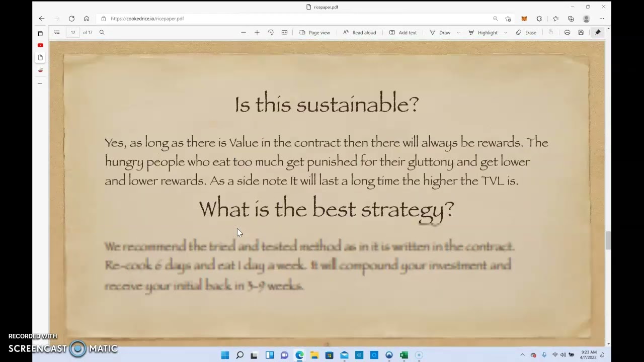This screenshot has height=362, width=644.
Task: Open Collections panel
Action: (571, 19)
